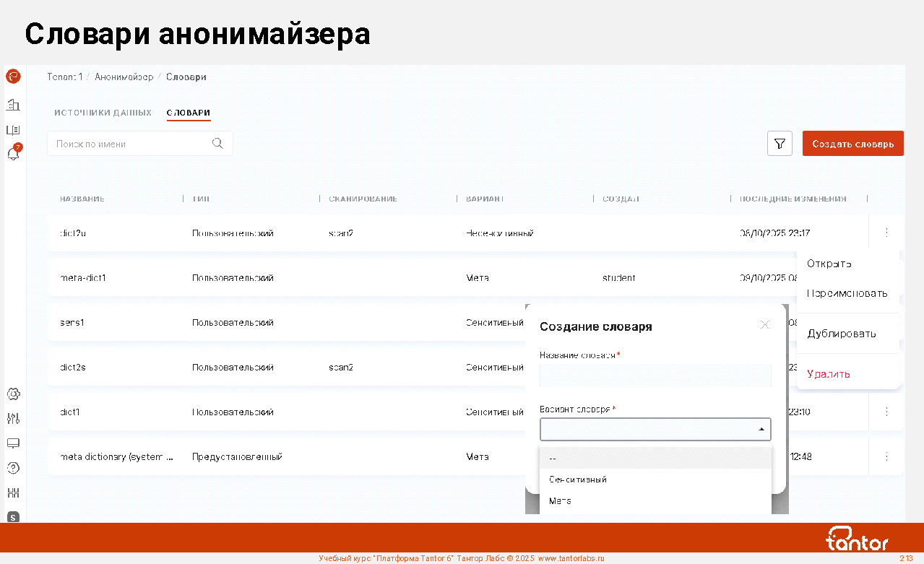Open the notifications bell icon
Image resolution: width=924 pixels, height=564 pixels.
[x=13, y=154]
